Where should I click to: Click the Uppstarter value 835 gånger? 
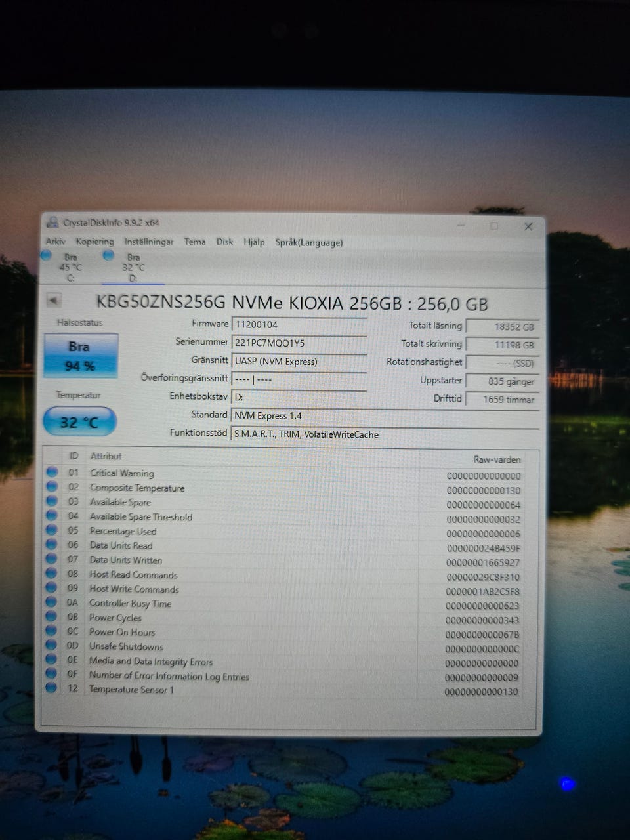tap(503, 381)
